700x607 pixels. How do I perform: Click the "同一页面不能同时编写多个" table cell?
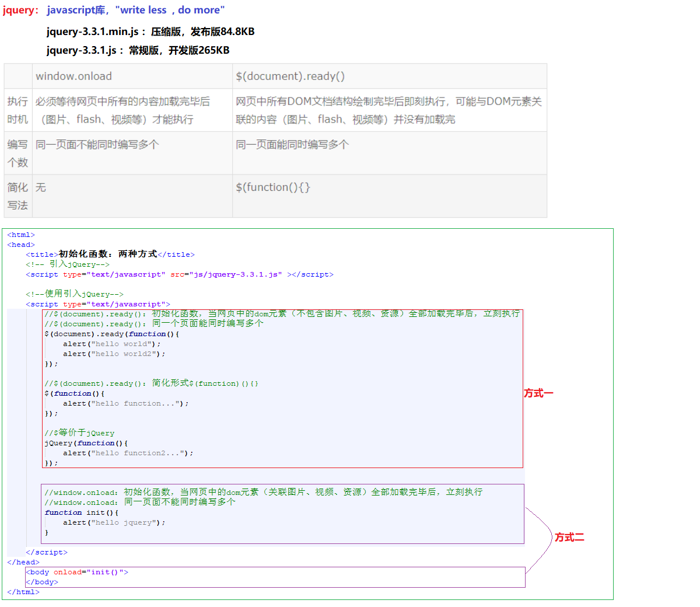click(97, 145)
